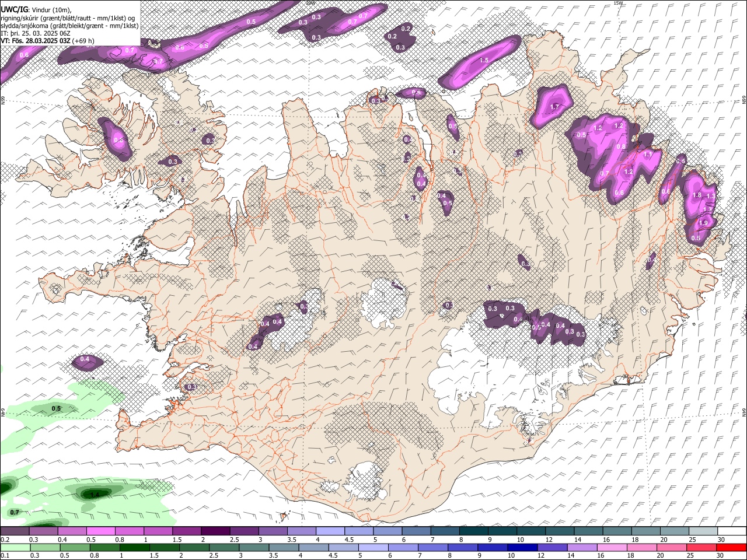Click the light violet rain legend swatch at 14
The image size is (747, 560).
pos(581,547)
